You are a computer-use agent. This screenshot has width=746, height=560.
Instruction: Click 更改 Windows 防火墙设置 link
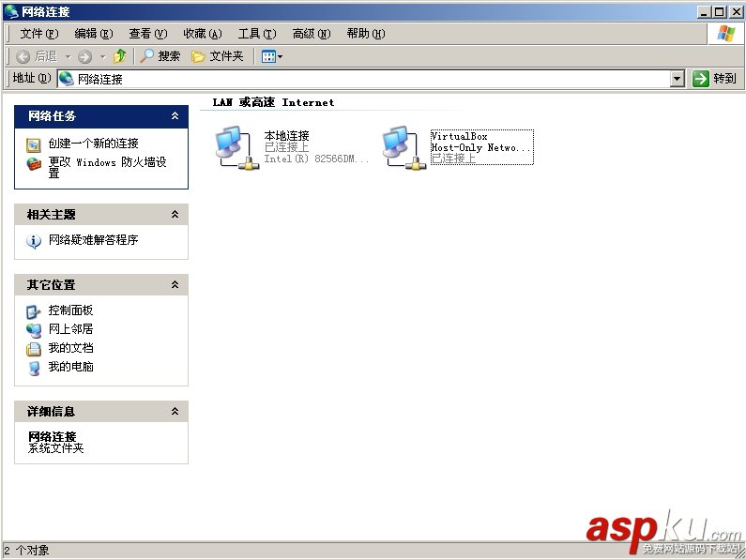(x=107, y=168)
